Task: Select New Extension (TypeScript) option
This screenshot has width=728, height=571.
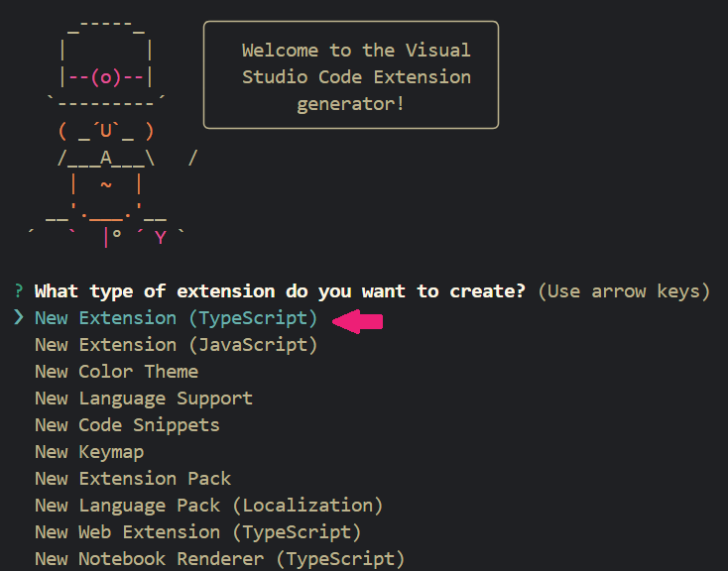Action: click(176, 318)
